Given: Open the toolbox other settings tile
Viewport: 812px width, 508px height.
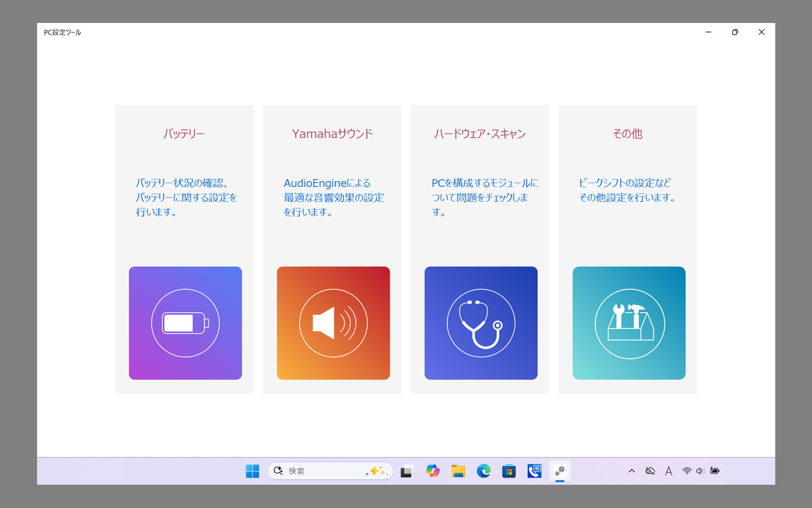Looking at the screenshot, I should (x=629, y=323).
